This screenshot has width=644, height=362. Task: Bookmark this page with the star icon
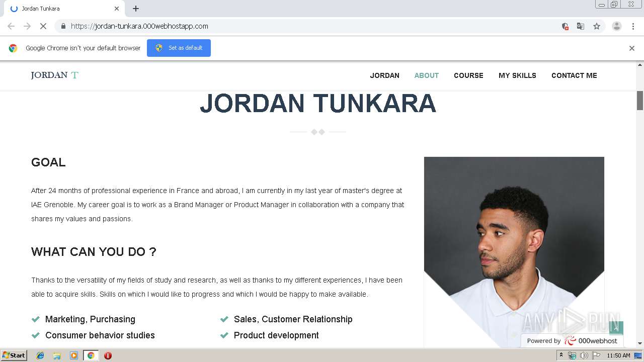[597, 26]
